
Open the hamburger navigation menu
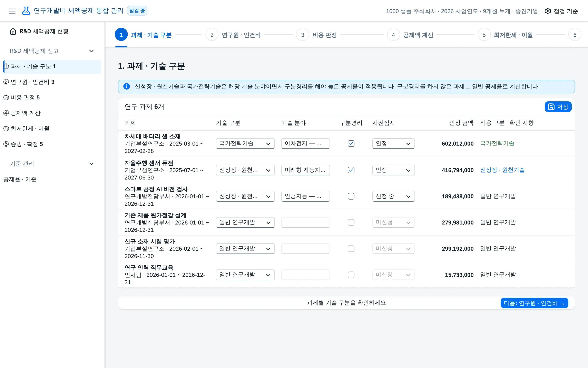tap(12, 11)
